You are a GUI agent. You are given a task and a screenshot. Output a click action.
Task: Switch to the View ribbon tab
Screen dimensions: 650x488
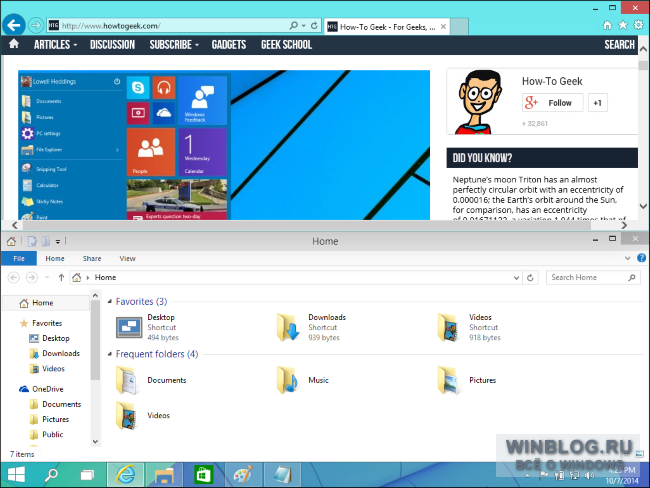127,258
